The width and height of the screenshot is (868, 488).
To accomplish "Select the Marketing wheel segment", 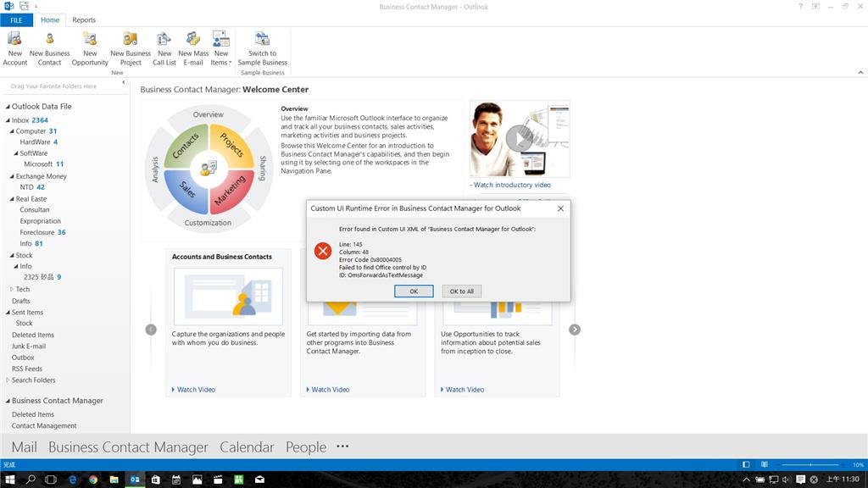I will point(231,190).
